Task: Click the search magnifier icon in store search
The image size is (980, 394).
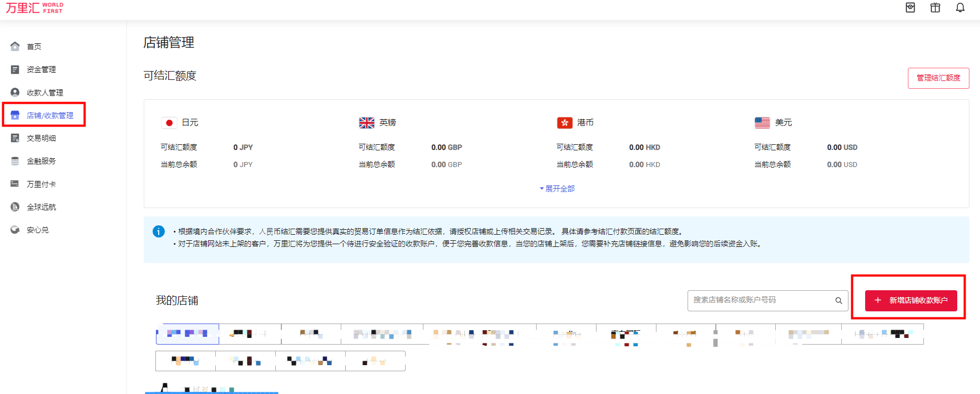Action: (838, 301)
